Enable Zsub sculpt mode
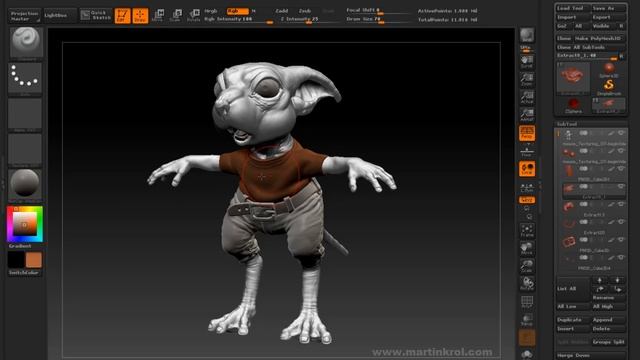640x360 pixels. click(x=305, y=11)
